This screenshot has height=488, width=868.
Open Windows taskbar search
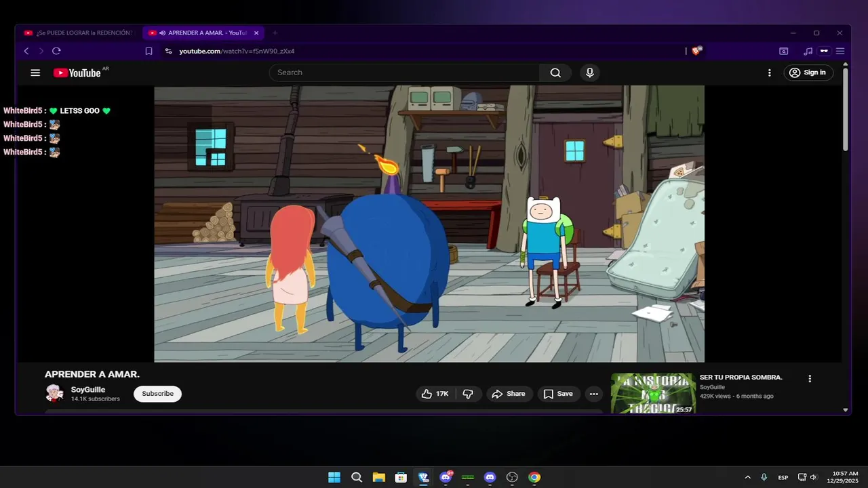(357, 477)
